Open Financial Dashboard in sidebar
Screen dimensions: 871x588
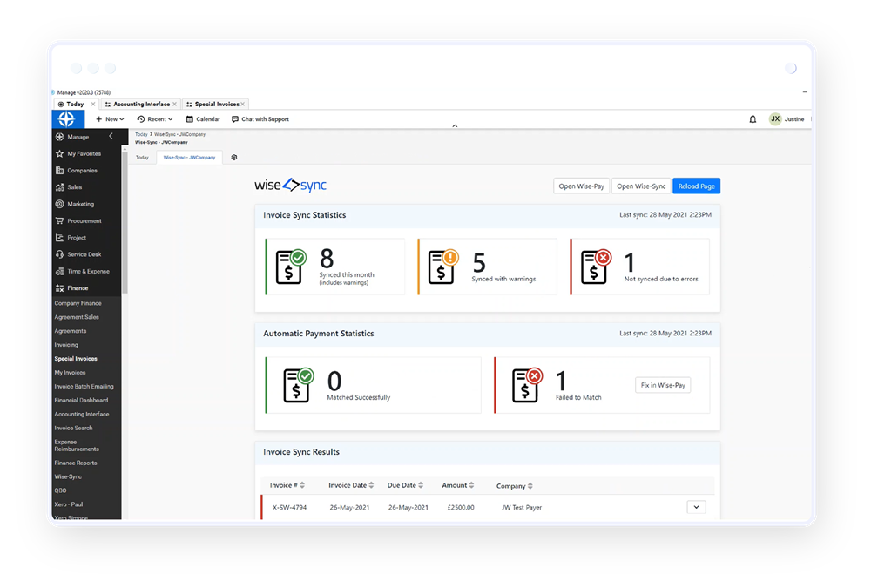81,400
